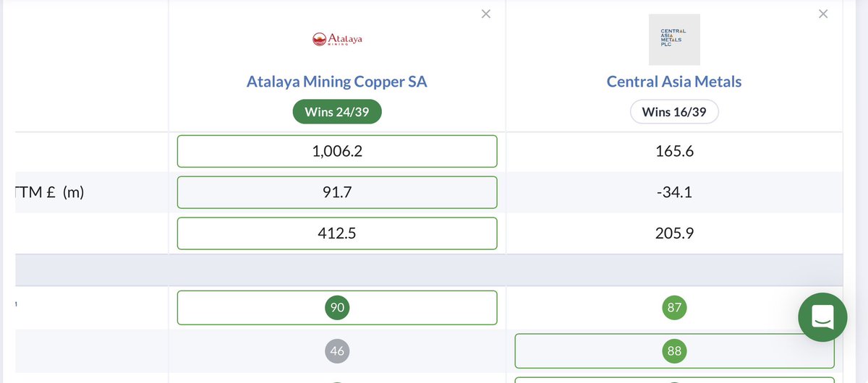Select the green 88 score circle
868x383 pixels.
pyautogui.click(x=674, y=352)
